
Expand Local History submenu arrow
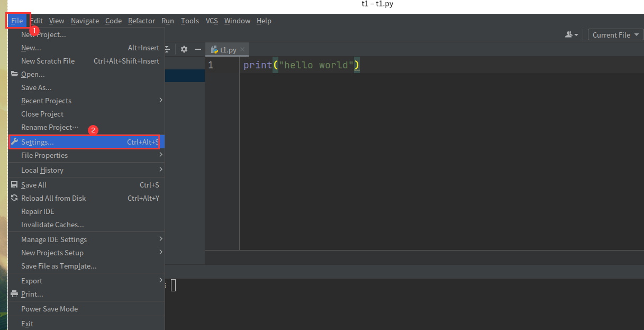tap(161, 170)
